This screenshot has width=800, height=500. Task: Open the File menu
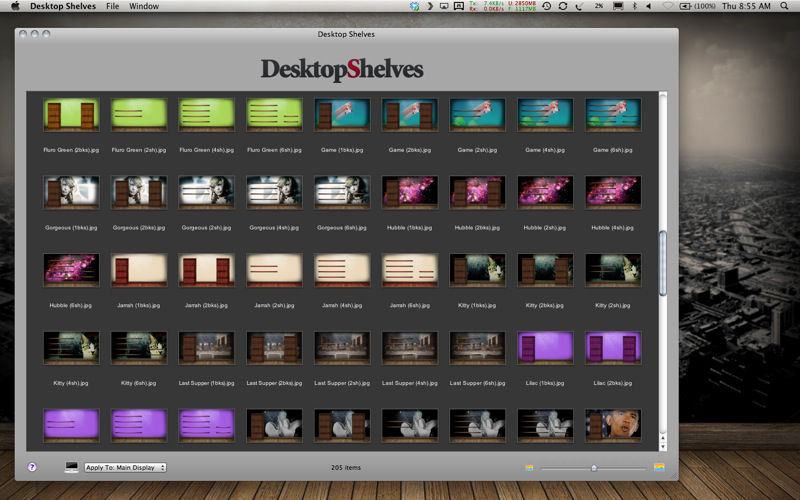112,6
